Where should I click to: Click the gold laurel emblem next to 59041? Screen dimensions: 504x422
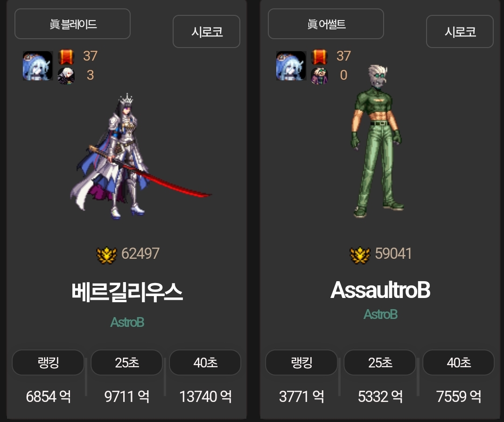coord(360,255)
